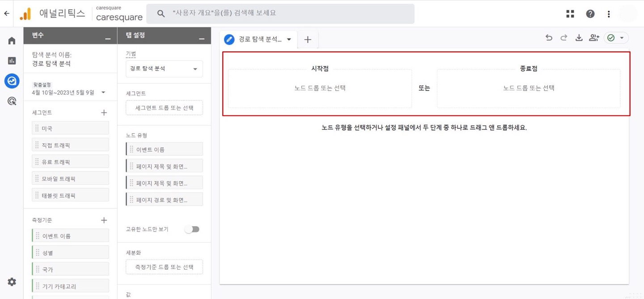644x299 pixels.
Task: Select the 모바일 트래픽 segment
Action: coord(70,178)
